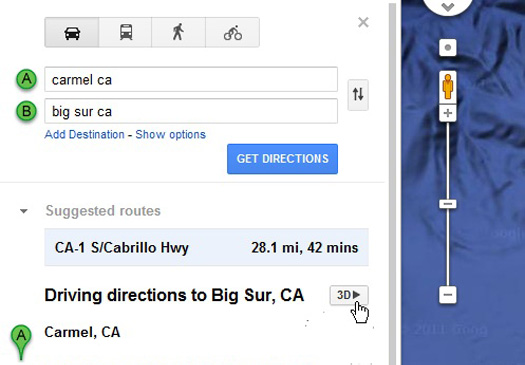The image size is (525, 365).
Task: Open Show options link
Action: point(170,135)
